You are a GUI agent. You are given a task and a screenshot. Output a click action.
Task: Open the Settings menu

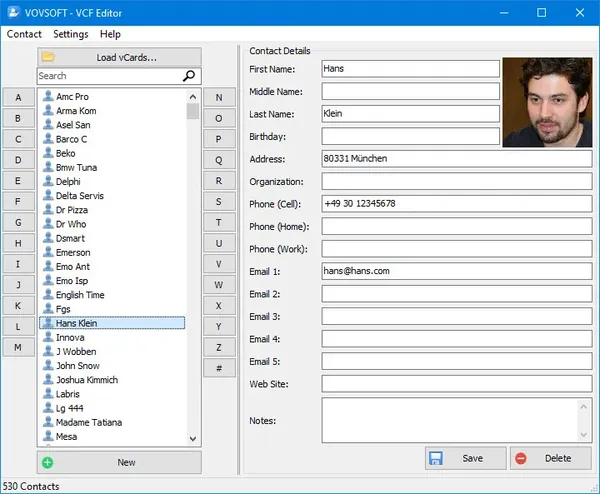tap(71, 34)
